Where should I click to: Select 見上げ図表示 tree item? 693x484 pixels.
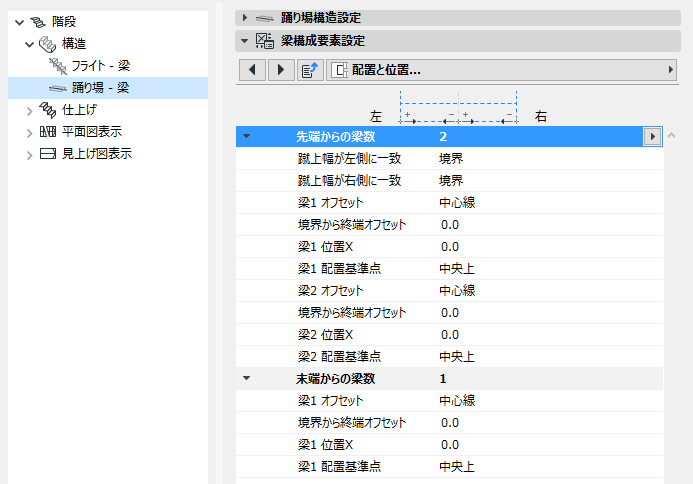97,154
